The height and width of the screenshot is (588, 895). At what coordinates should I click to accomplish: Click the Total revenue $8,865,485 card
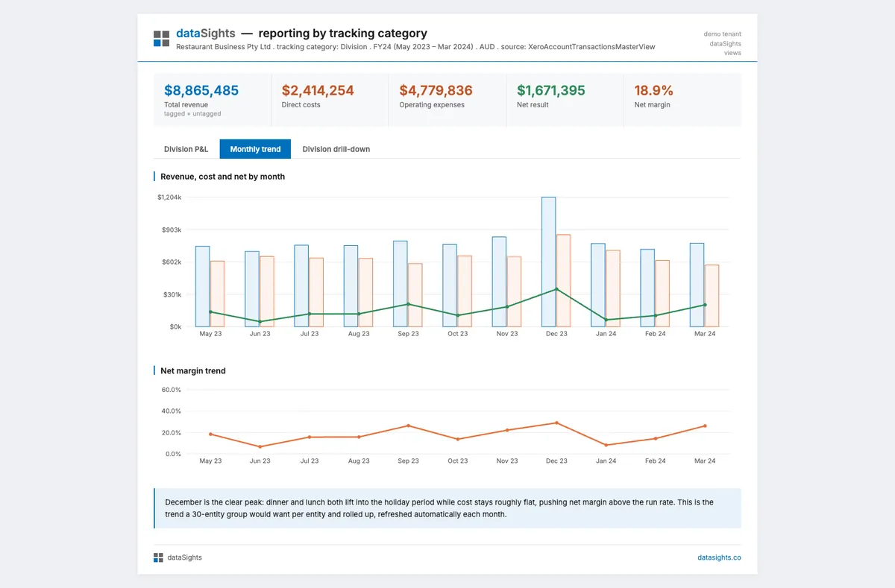click(x=212, y=100)
